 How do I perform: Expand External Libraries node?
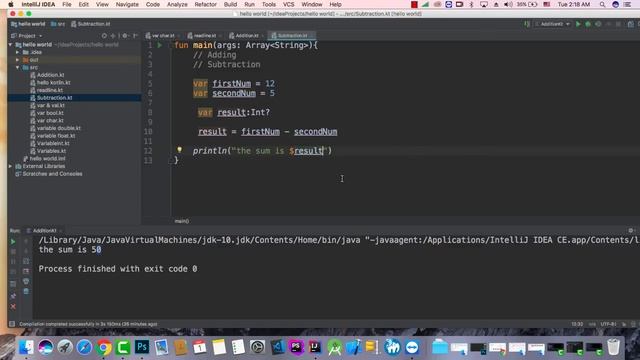pyautogui.click(x=11, y=166)
